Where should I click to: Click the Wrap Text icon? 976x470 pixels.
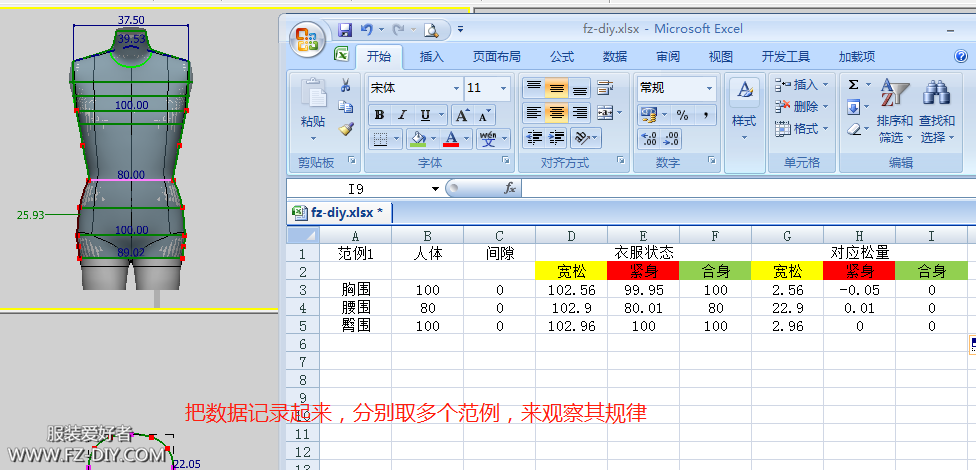605,88
